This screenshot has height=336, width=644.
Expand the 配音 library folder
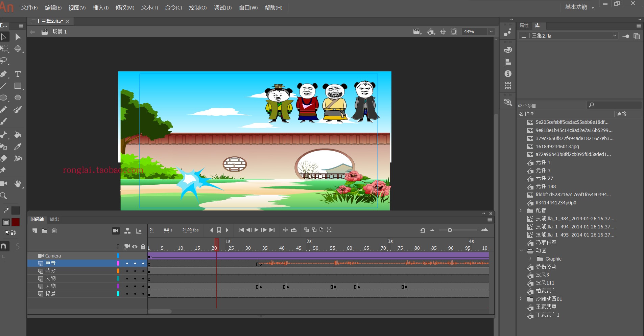pyautogui.click(x=521, y=210)
